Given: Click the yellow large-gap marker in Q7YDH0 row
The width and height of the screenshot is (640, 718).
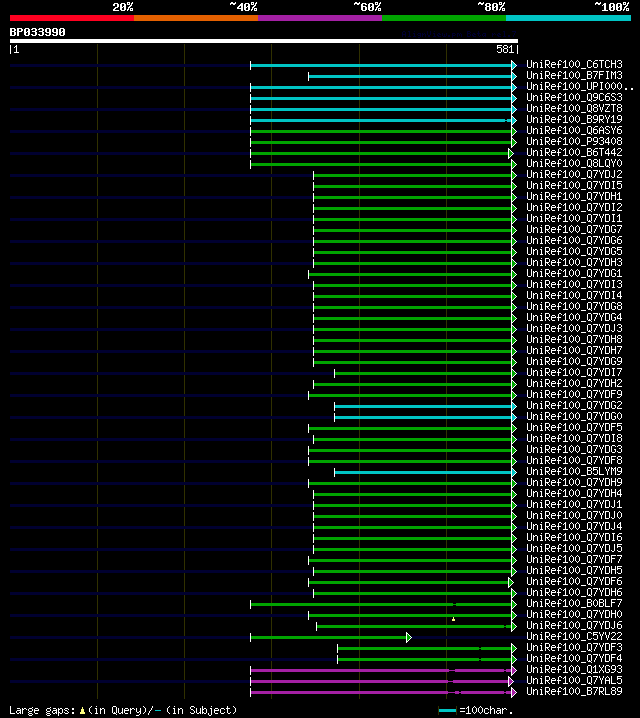Looking at the screenshot, I should (x=454, y=619).
